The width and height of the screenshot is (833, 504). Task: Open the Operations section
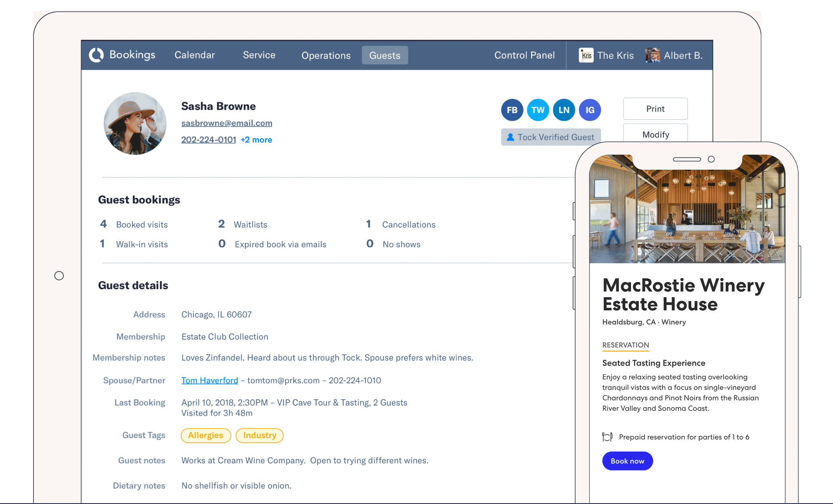326,55
